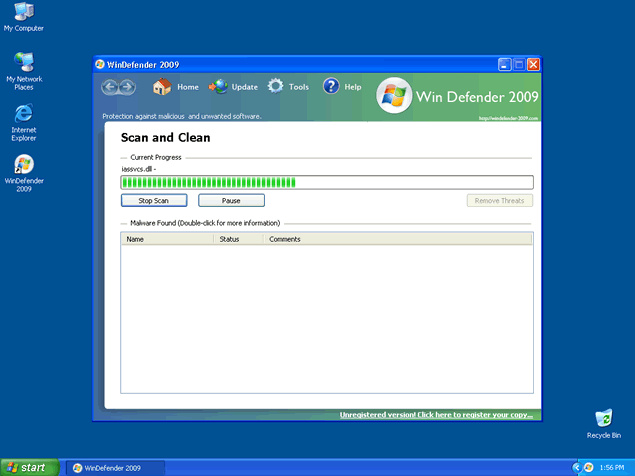Image resolution: width=635 pixels, height=476 pixels.
Task: Expand hidden system tray icons arrow
Action: point(577,467)
